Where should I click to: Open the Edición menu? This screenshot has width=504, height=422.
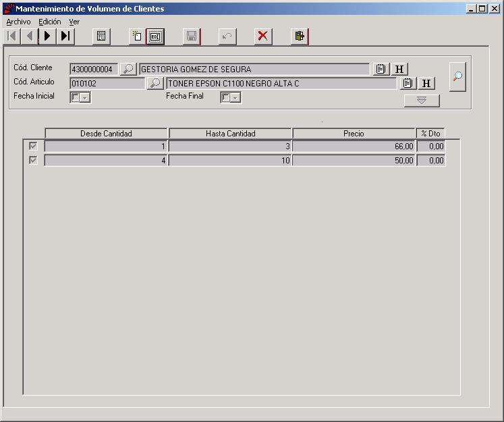(49, 22)
